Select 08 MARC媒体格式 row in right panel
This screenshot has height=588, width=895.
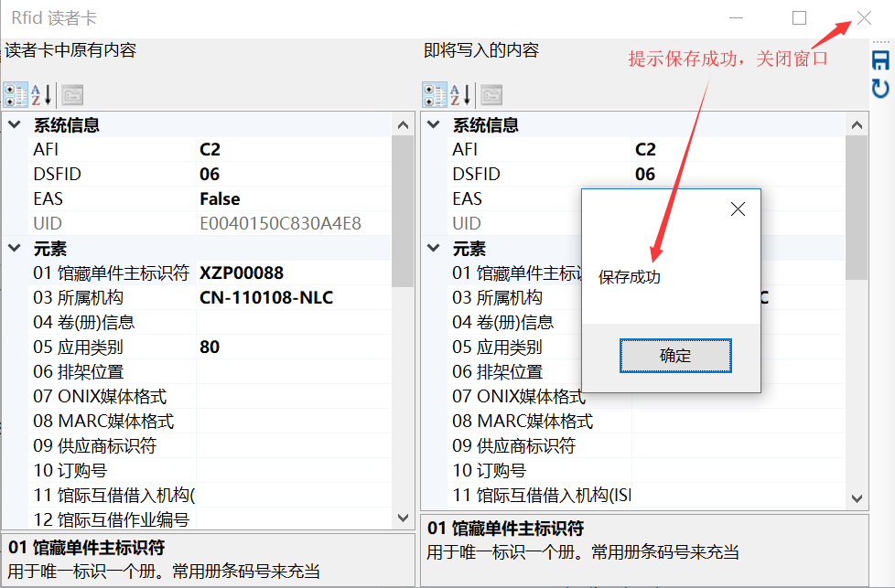coord(646,421)
